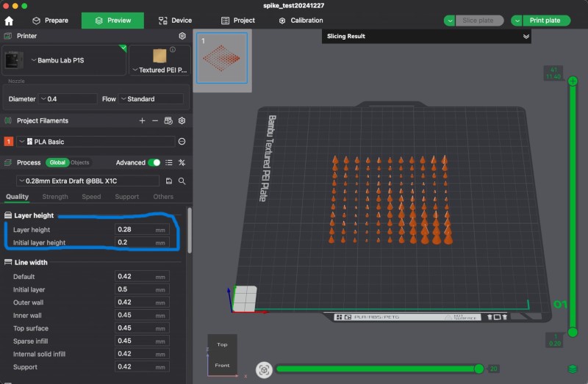Screen dimensions: 588x384
Task: Select the Quality settings tab
Action: point(17,197)
